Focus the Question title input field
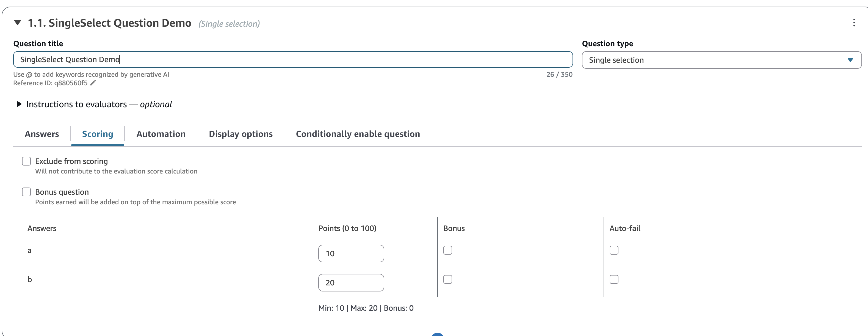The width and height of the screenshot is (868, 336). point(293,59)
